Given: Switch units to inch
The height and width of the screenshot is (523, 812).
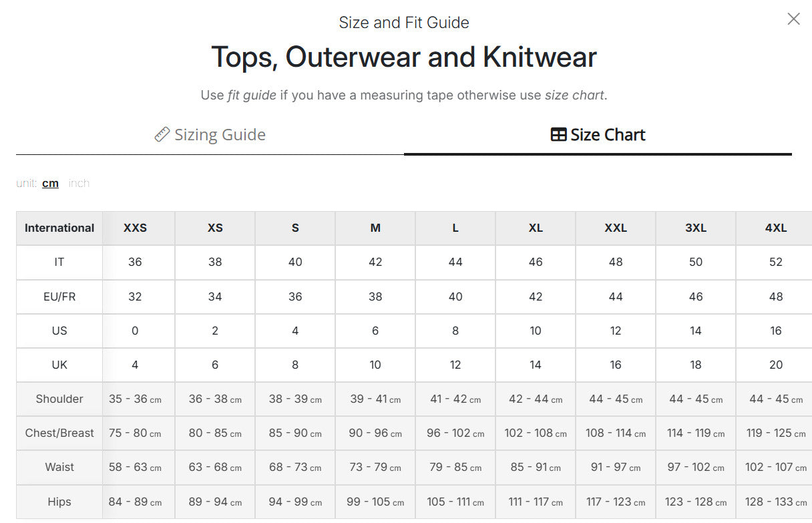Looking at the screenshot, I should click(79, 183).
